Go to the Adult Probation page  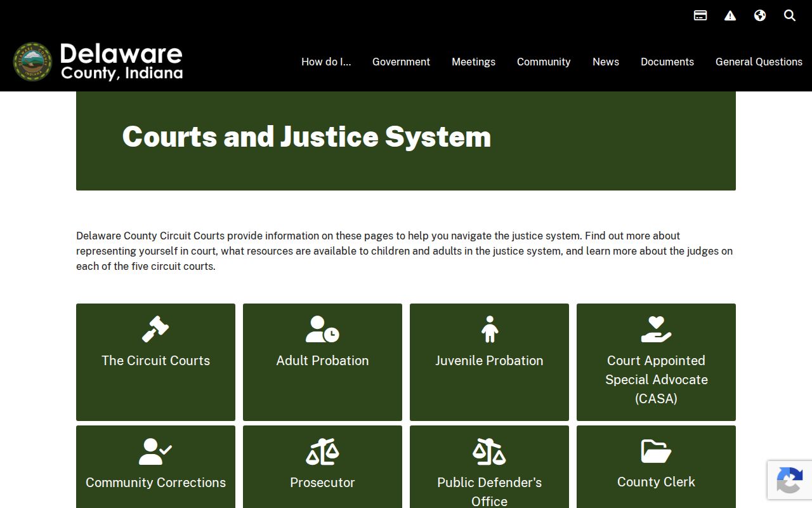click(x=322, y=361)
